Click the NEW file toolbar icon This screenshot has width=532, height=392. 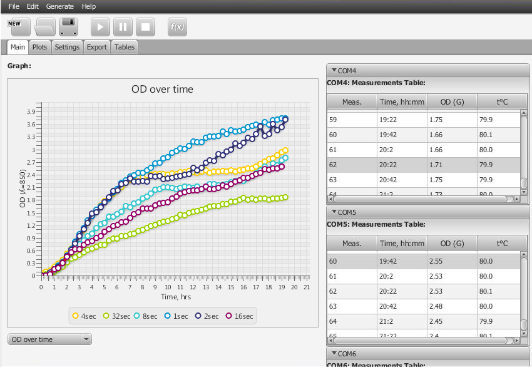click(14, 26)
